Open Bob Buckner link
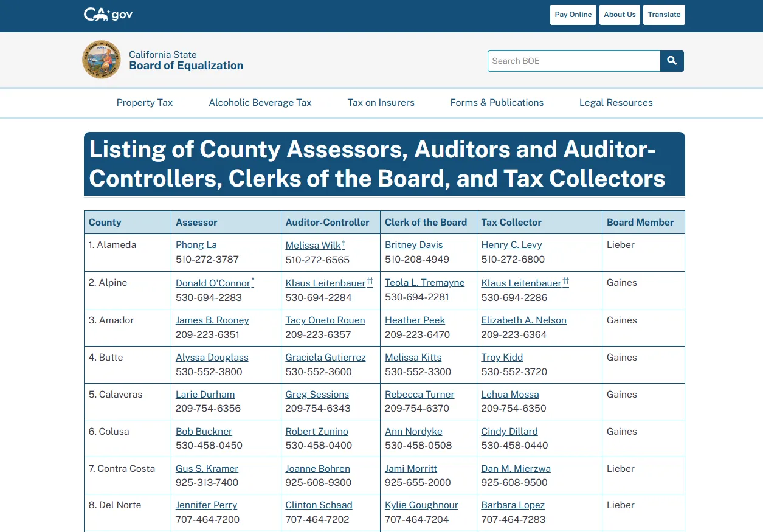Image resolution: width=763 pixels, height=532 pixels. (x=204, y=432)
